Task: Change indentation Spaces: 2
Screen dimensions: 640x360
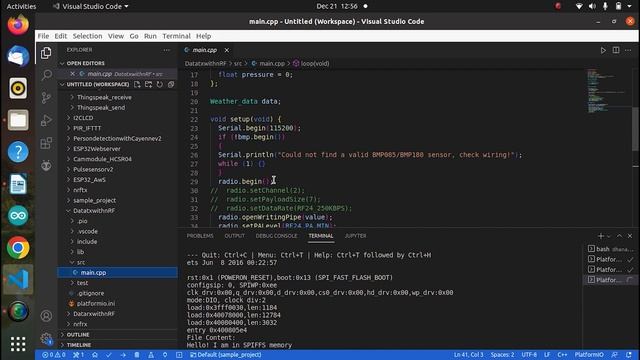Action: [x=502, y=355]
